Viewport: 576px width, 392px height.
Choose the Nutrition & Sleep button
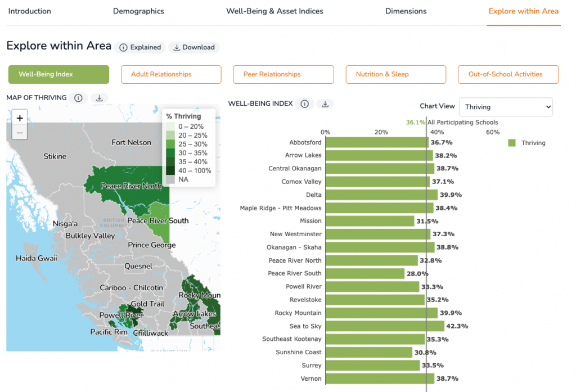click(396, 74)
